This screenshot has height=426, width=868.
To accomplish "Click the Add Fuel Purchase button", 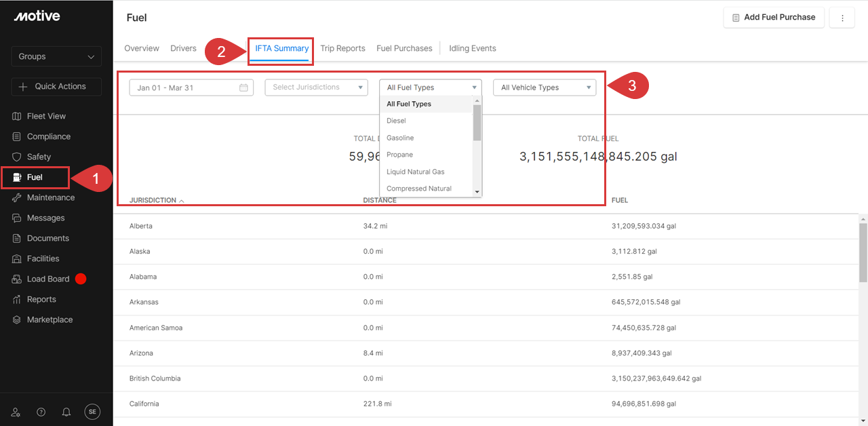I will [774, 17].
